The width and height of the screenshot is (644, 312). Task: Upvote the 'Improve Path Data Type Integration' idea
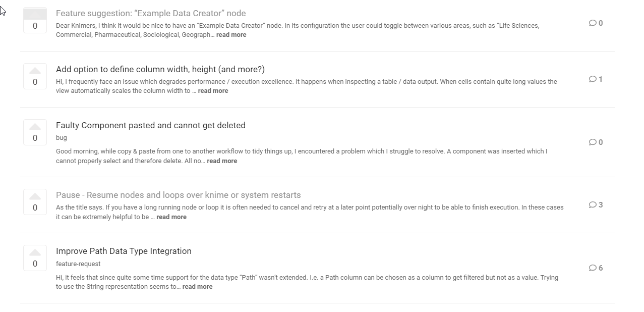35,252
